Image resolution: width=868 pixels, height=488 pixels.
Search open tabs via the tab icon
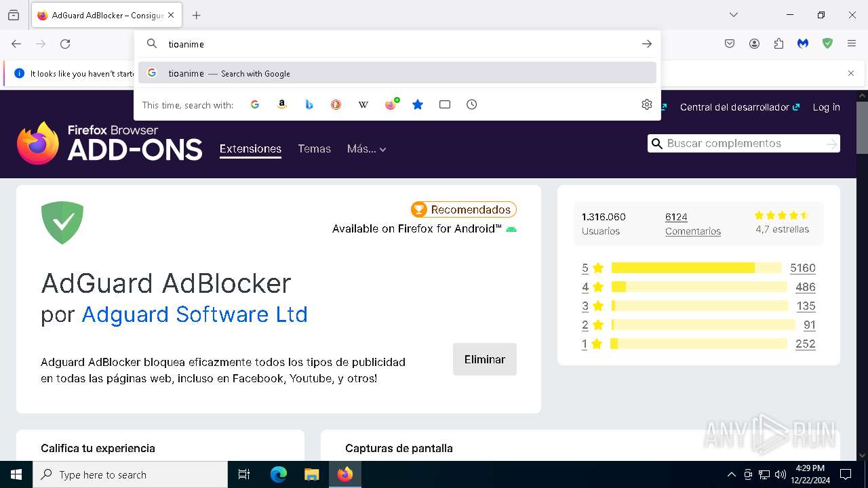tap(445, 104)
